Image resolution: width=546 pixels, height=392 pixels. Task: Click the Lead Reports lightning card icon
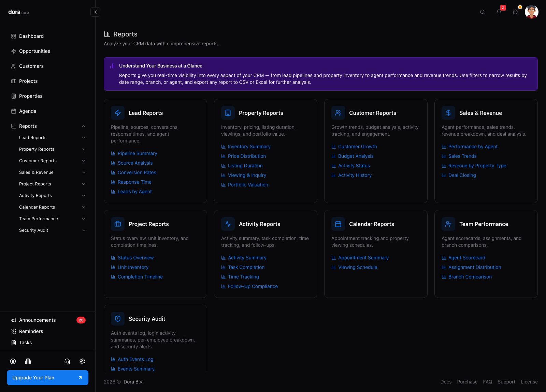(118, 113)
